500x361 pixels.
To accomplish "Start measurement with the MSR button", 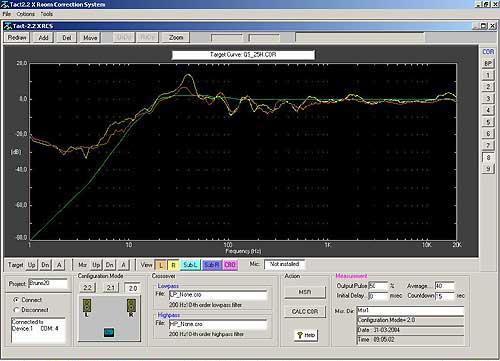I will (305, 292).
